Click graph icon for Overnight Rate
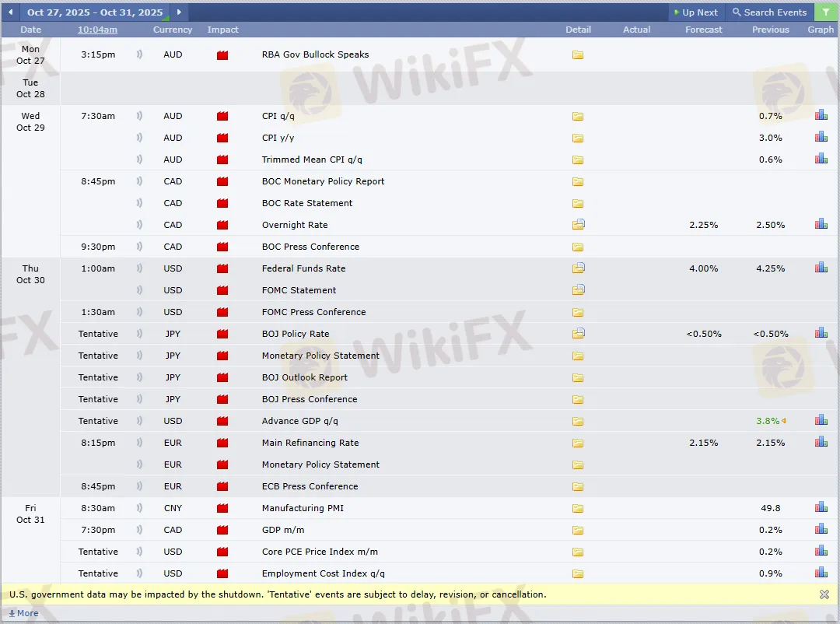The height and width of the screenshot is (624, 840). click(x=821, y=224)
